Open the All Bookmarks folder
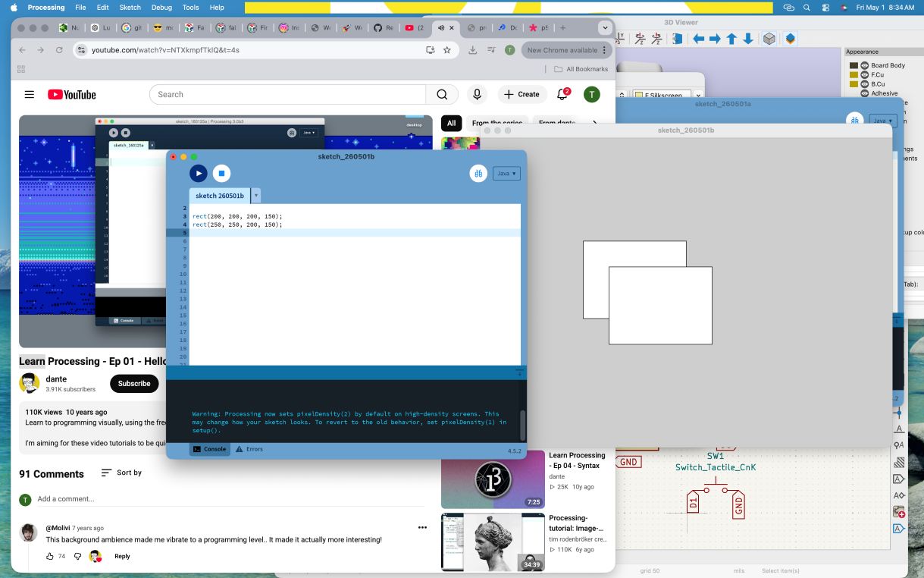This screenshot has width=924, height=578. pos(581,69)
